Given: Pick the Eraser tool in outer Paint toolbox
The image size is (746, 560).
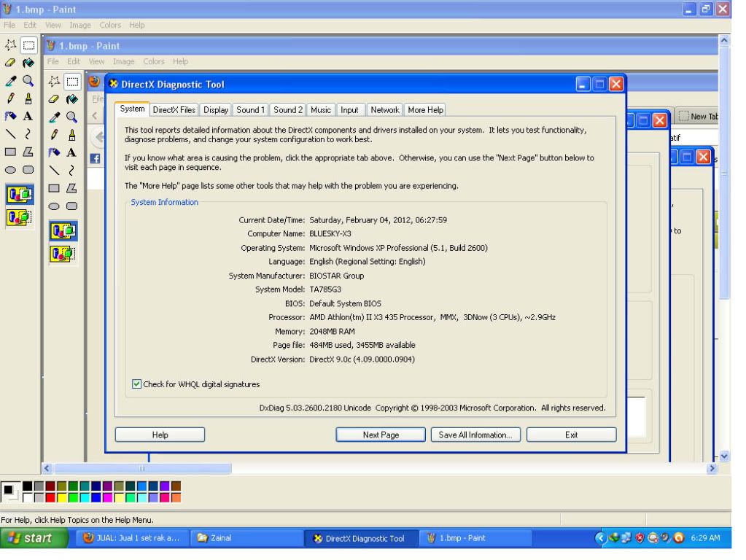Looking at the screenshot, I should [x=10, y=63].
